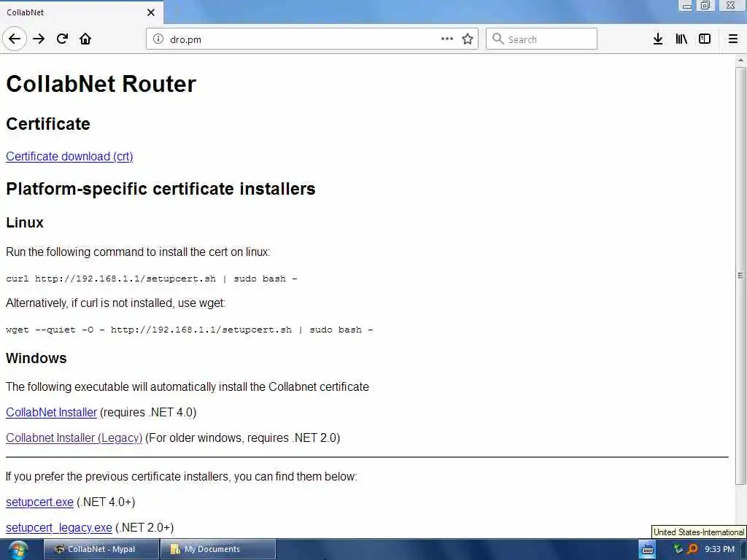Select the CollabNet browser tab
This screenshot has height=560, width=747.
coord(81,12)
